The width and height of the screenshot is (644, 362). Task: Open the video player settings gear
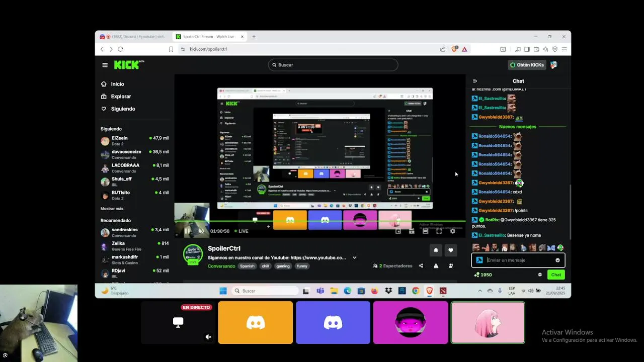click(452, 231)
